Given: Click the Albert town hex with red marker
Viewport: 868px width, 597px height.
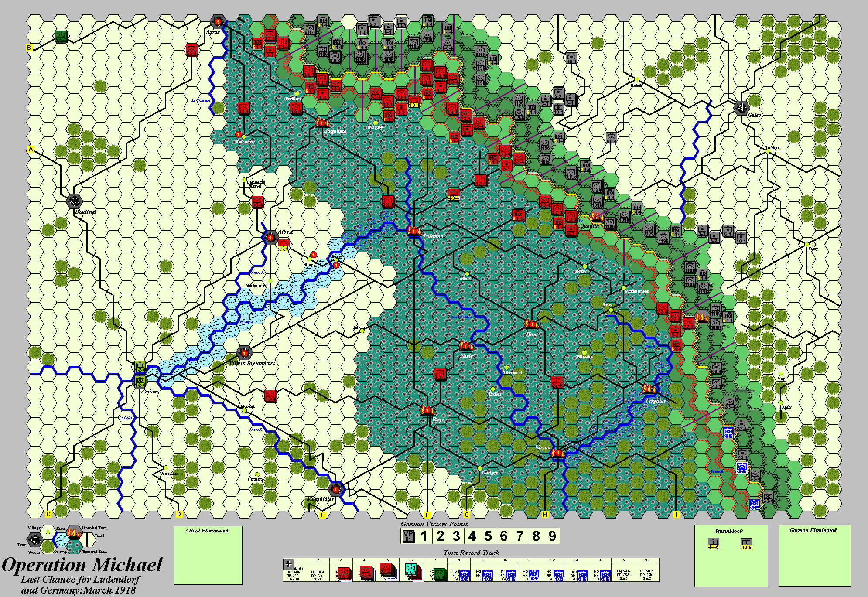Looking at the screenshot, I should tap(270, 238).
